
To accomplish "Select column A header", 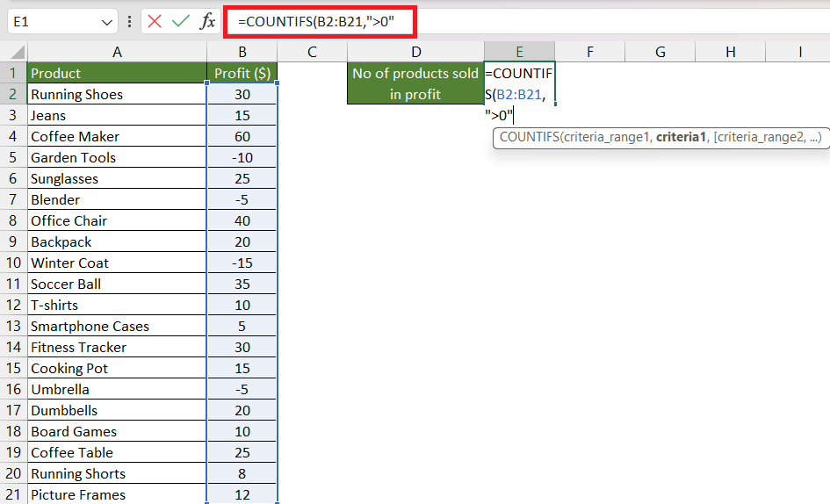I will 117,52.
